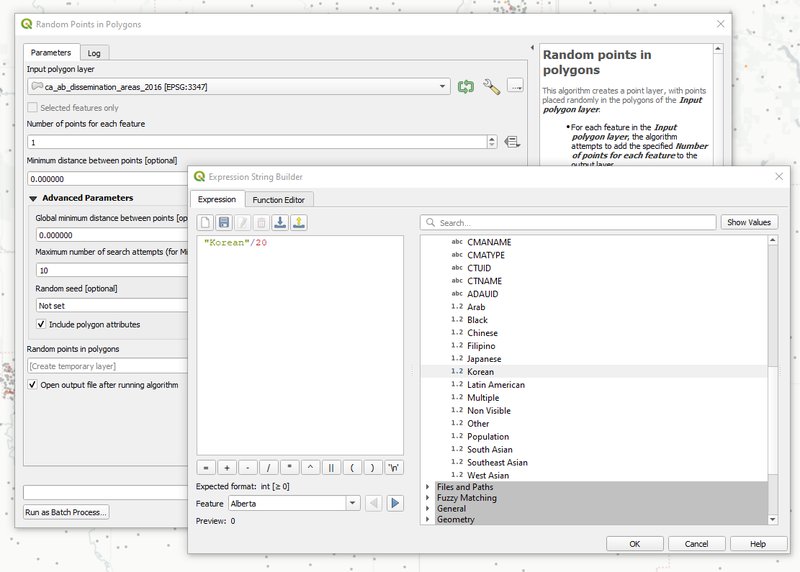Import user expressions with the download arrow icon
This screenshot has height=572, width=800.
point(280,222)
